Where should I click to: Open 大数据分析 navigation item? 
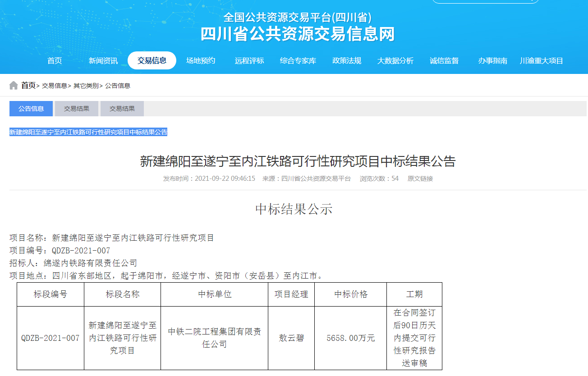coord(395,61)
